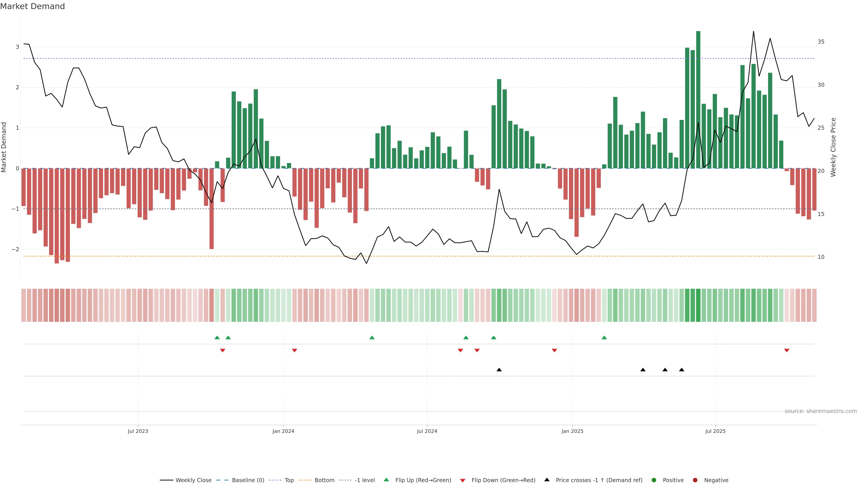868x488 pixels.
Task: Click the darkest green heatmap strip cell
Action: coord(698,305)
